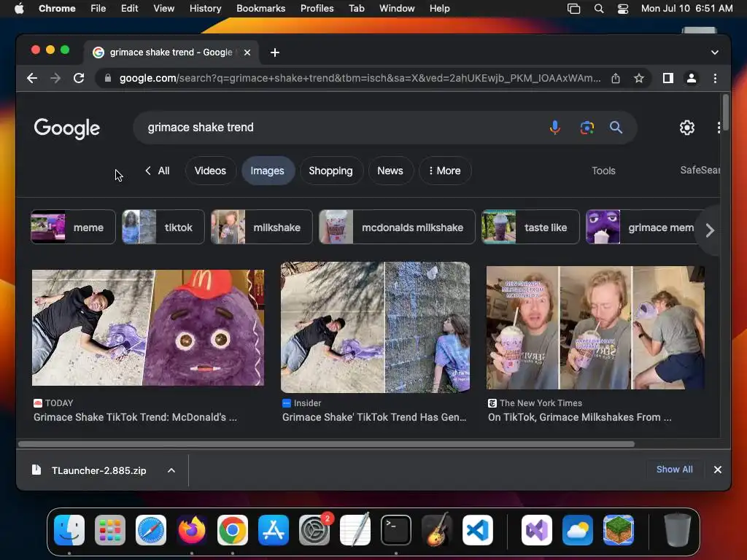
Task: Filter by the milkshake suggestion chip
Action: 262,227
